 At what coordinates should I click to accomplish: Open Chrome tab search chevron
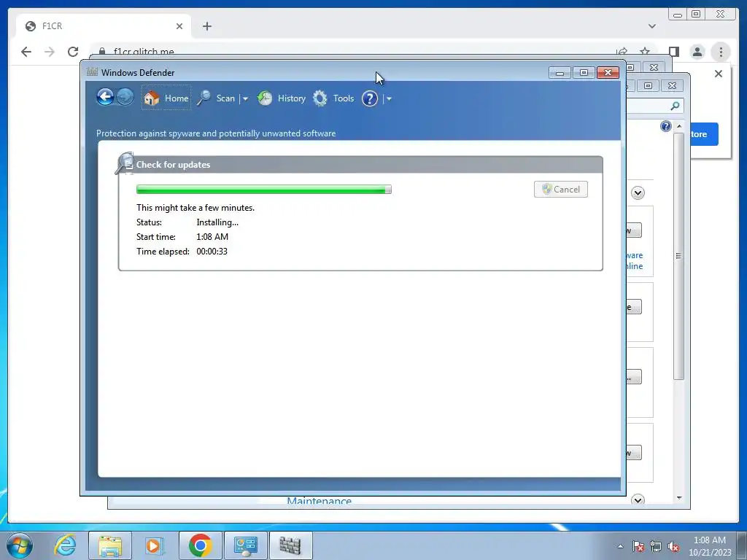point(651,26)
